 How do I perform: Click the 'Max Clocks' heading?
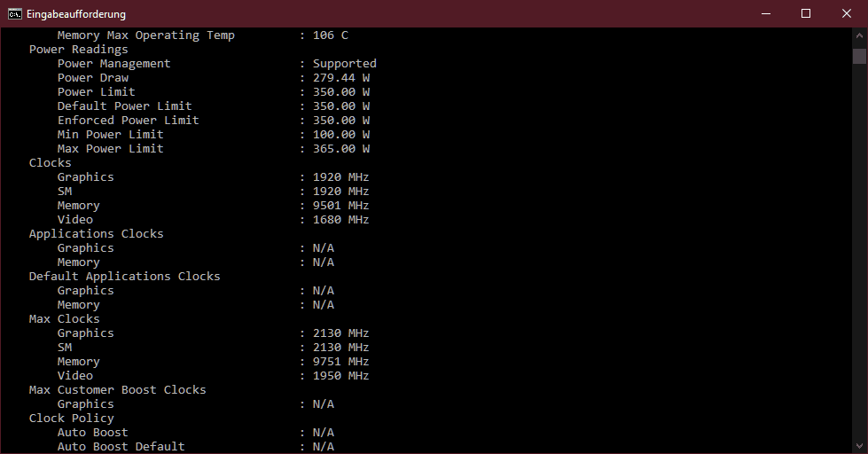(64, 319)
